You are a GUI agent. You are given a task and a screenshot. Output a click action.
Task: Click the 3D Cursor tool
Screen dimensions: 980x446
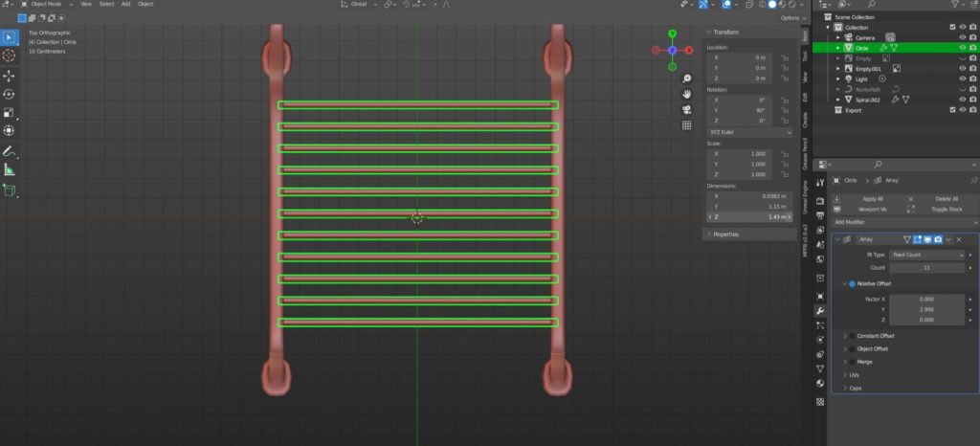(10, 56)
